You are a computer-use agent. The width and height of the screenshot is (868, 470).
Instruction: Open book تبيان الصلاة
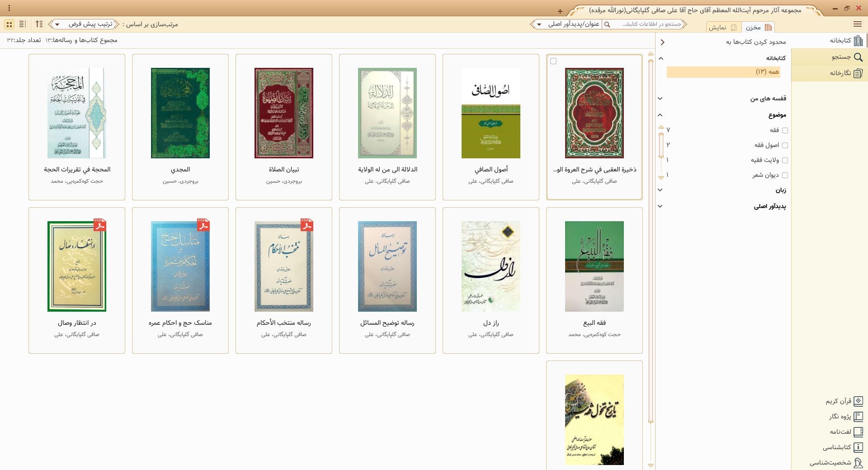tap(284, 127)
